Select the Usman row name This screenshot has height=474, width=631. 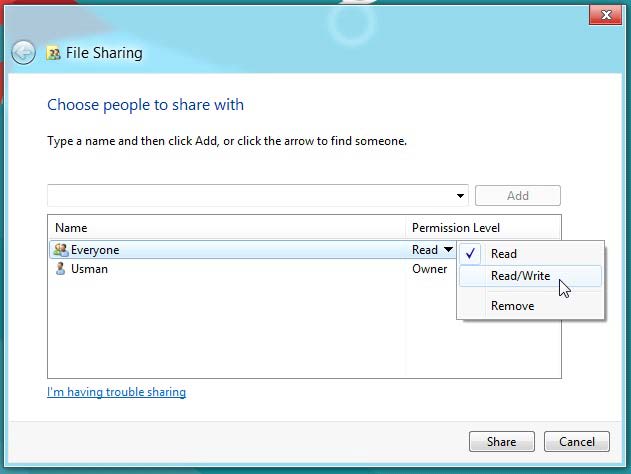coord(89,269)
